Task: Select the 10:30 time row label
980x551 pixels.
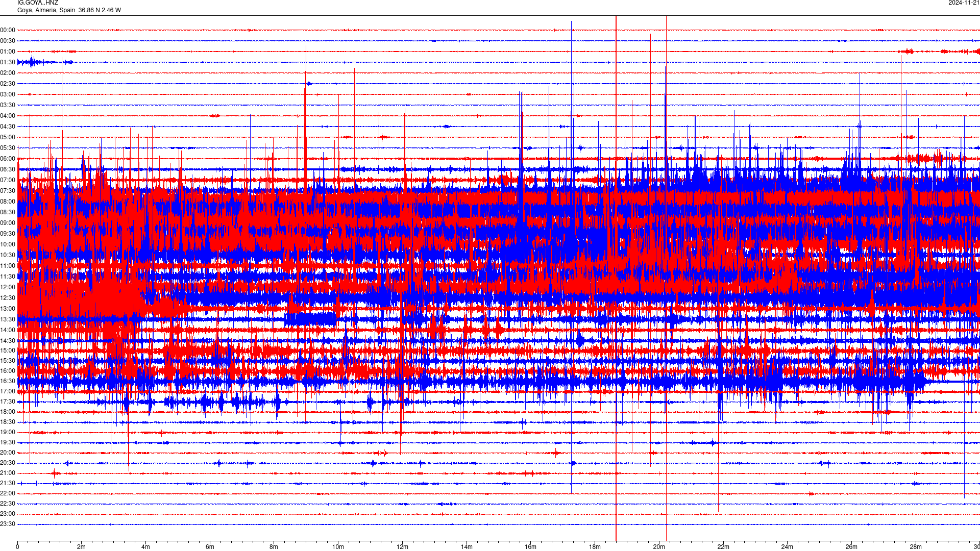Action: (x=8, y=255)
